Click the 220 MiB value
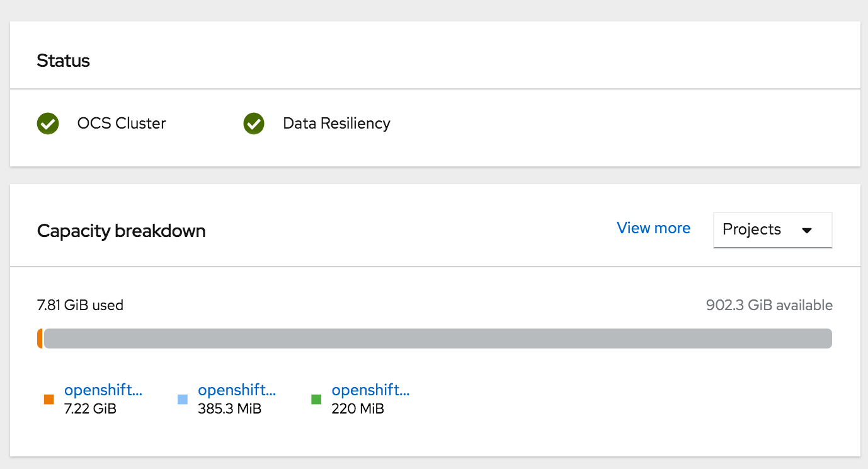Screen dimensions: 868x469 click(x=357, y=409)
